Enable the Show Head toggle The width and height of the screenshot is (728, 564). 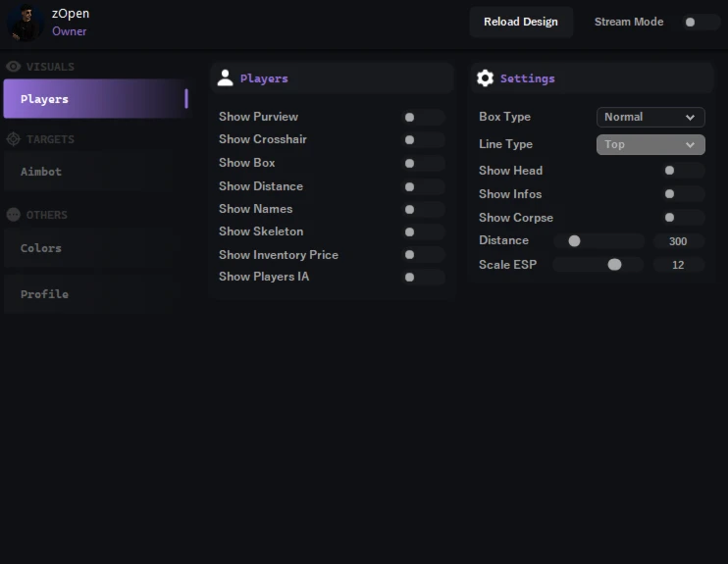coord(683,171)
